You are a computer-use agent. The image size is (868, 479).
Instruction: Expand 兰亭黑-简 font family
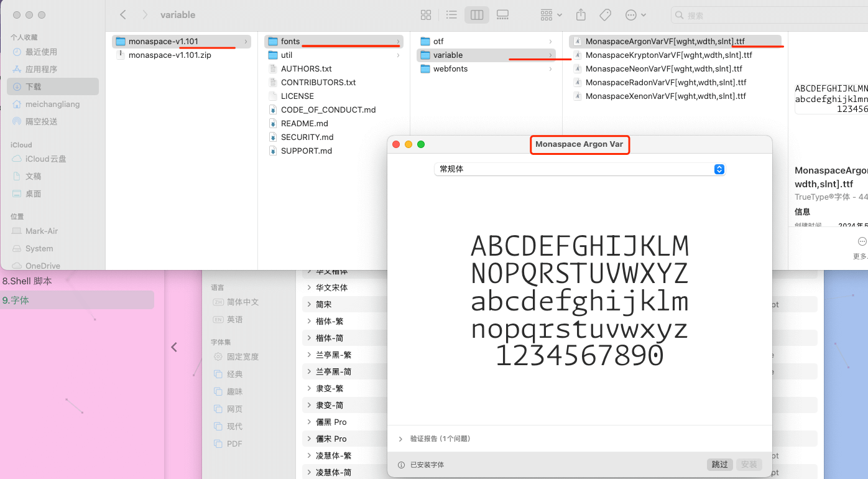tap(309, 371)
